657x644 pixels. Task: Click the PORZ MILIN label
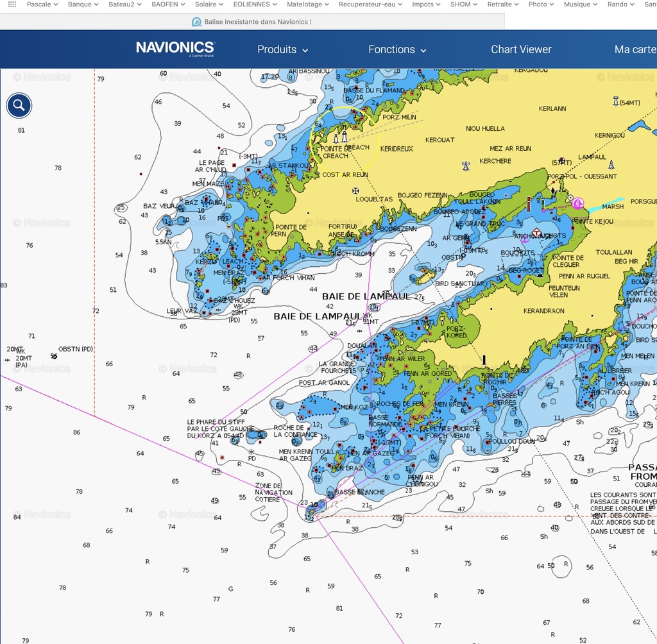[399, 117]
